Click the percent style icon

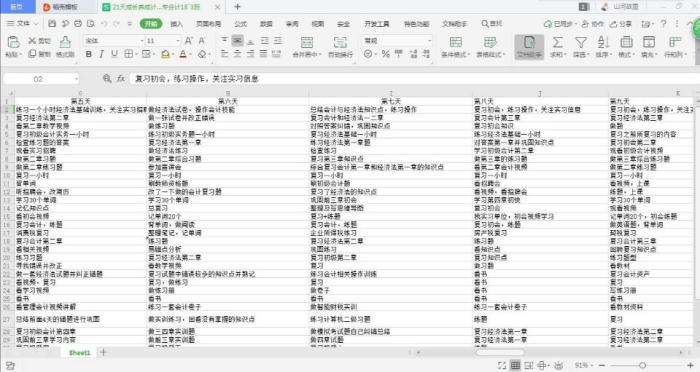click(386, 54)
